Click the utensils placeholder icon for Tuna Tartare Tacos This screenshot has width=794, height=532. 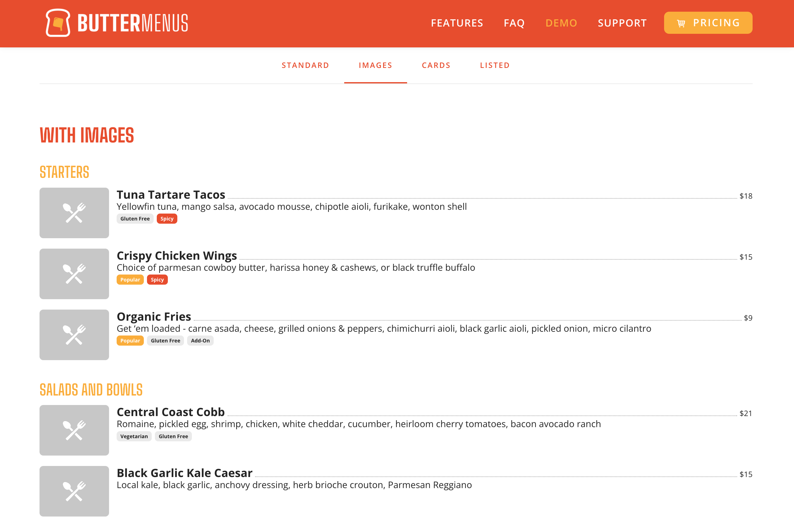click(74, 213)
